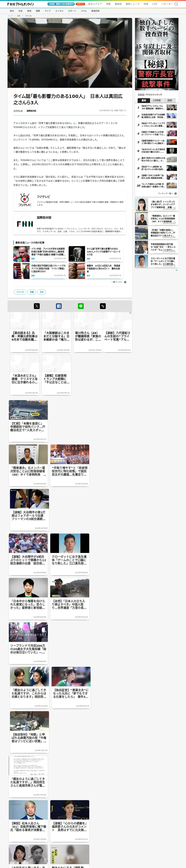Switch ranking to 24時間 tab
Image resolution: width=186 pixels, height=868 pixels.
(x=157, y=100)
